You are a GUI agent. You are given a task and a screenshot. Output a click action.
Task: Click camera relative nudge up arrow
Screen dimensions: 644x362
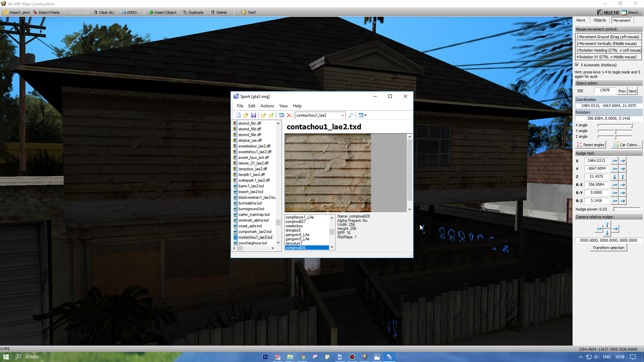[607, 225]
